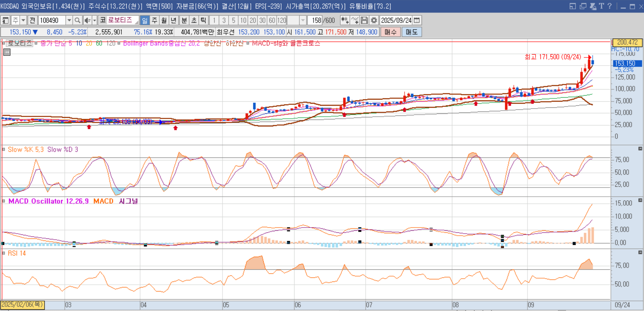Image resolution: width=644 pixels, height=311 pixels.
Task: Select the 1 interval button
Action: (214, 20)
